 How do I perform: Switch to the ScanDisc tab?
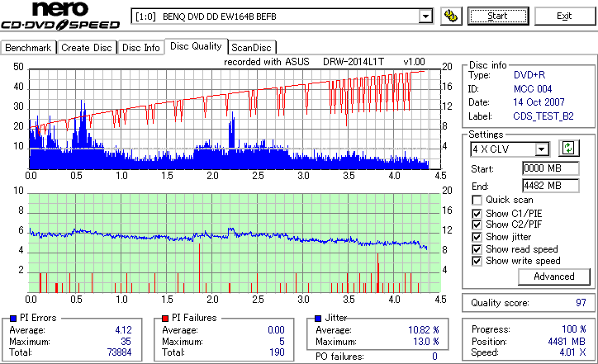tap(251, 48)
